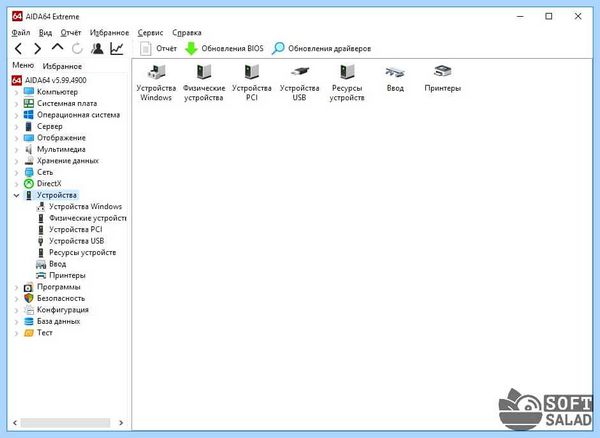Screen dimensions: 600x438
Task: Open the Устройства USB icon in main pane
Action: point(299,83)
